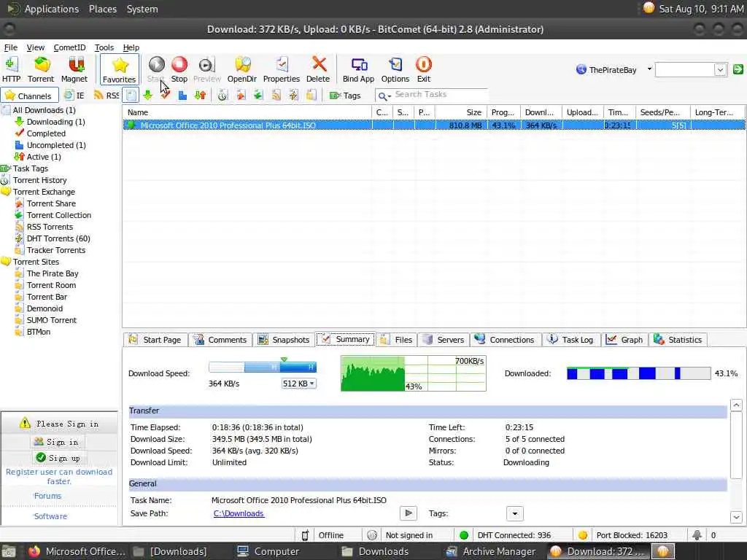The height and width of the screenshot is (560, 747).
Task: Click the IE channel button
Action: pyautogui.click(x=74, y=96)
